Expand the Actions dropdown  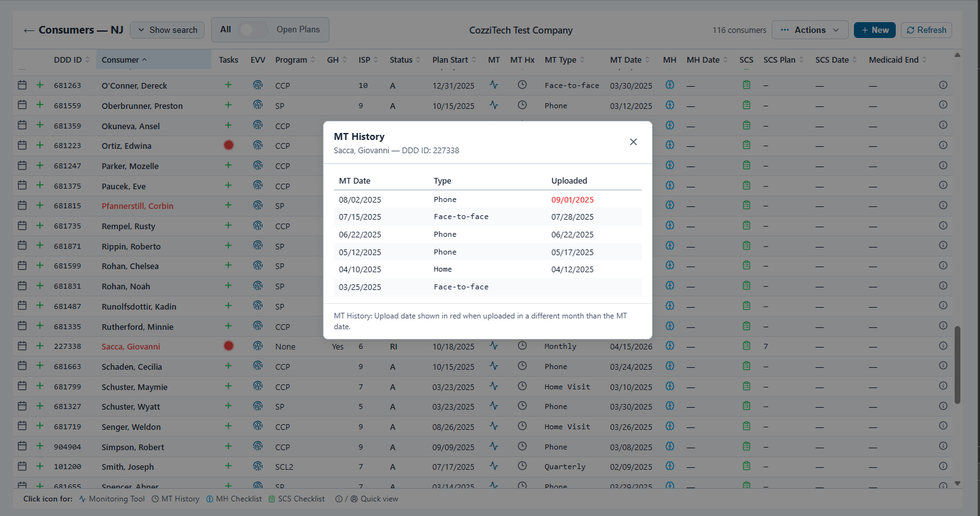click(x=810, y=29)
